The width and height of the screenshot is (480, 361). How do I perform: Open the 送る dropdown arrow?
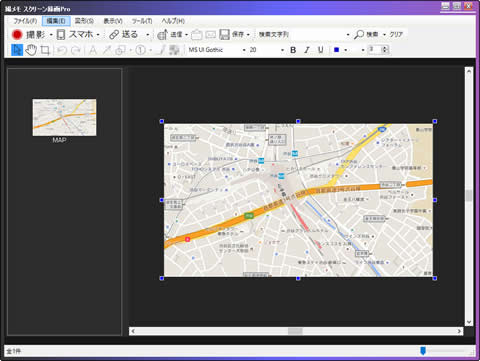[x=148, y=35]
